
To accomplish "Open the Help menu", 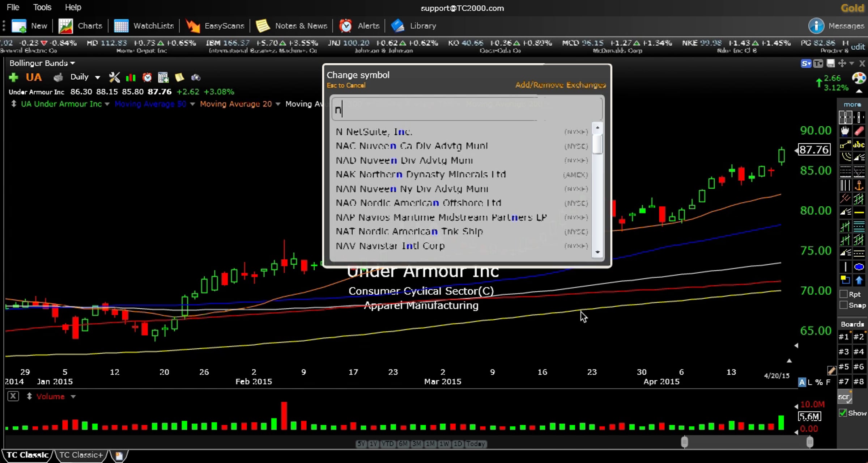I will tap(73, 7).
